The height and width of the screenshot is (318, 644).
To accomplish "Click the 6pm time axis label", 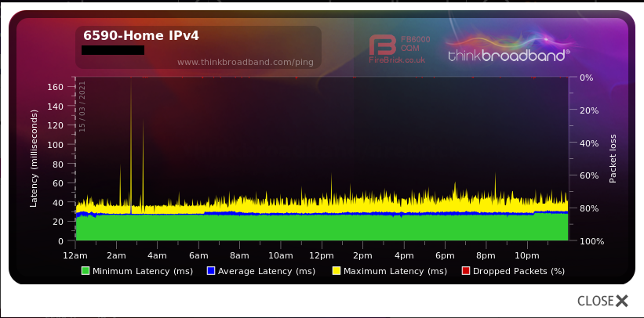I will point(445,255).
